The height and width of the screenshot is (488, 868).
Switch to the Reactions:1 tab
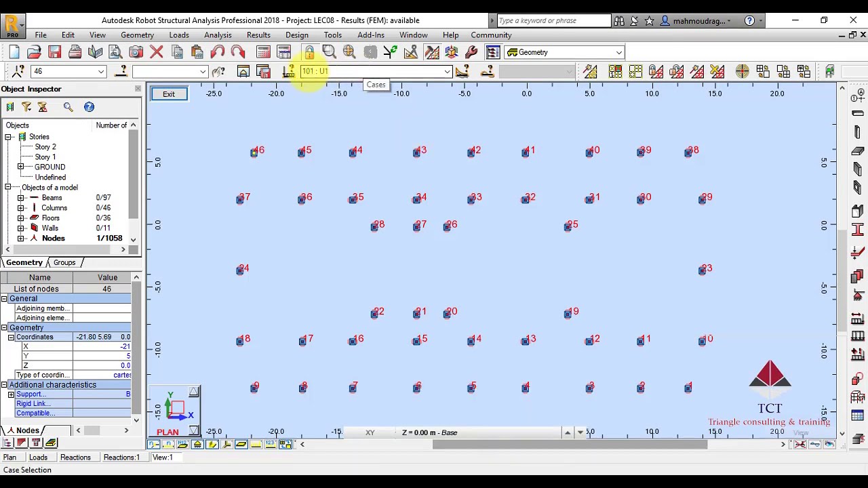coord(121,457)
